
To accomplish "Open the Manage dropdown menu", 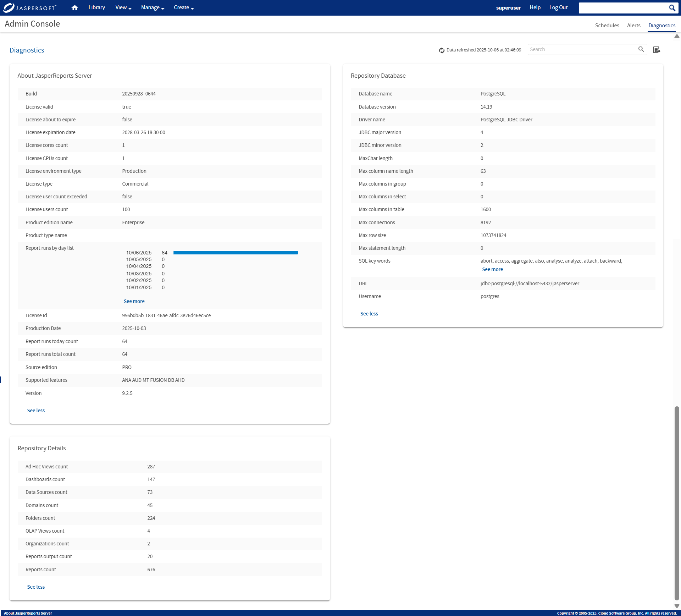I will (153, 7).
